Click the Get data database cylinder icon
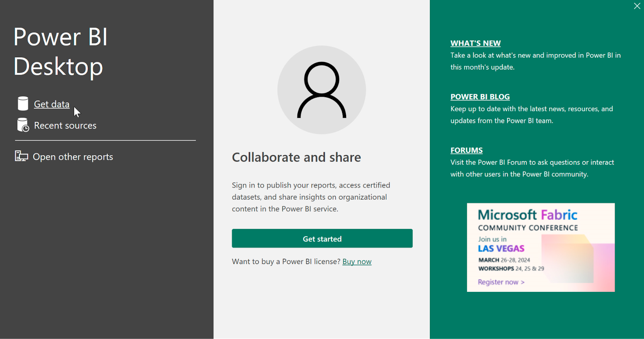 click(x=23, y=104)
